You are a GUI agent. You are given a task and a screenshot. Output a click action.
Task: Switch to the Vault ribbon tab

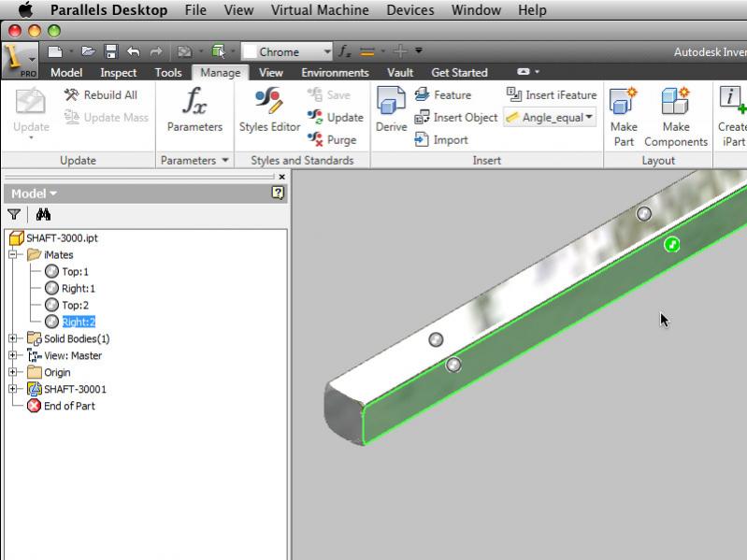[x=400, y=72]
